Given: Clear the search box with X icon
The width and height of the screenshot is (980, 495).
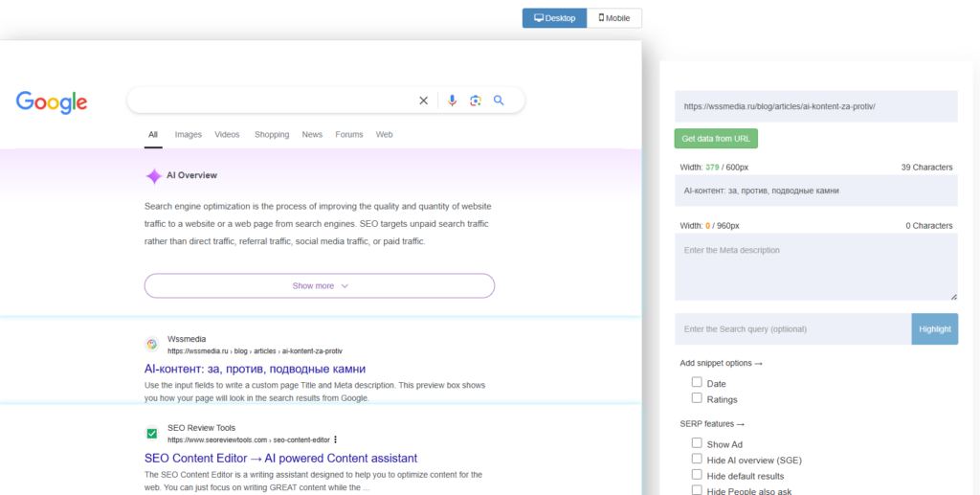Looking at the screenshot, I should coord(423,101).
